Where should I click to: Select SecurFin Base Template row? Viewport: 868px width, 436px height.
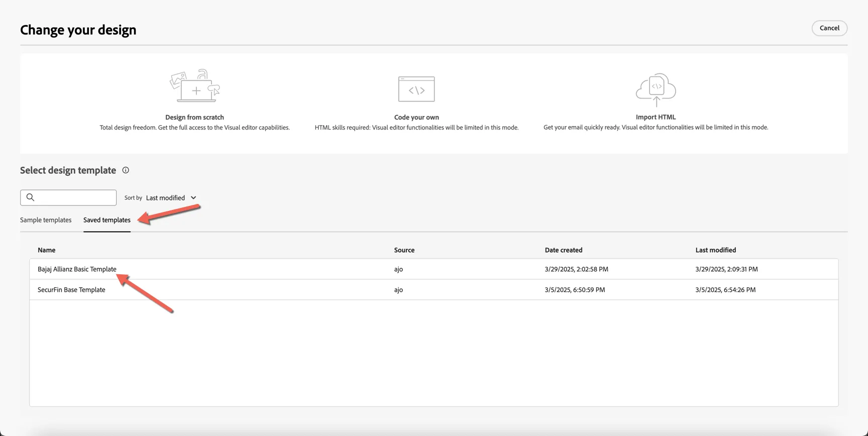click(434, 290)
